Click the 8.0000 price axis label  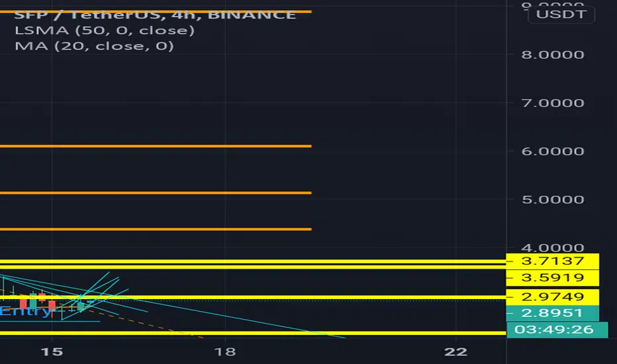(x=553, y=55)
